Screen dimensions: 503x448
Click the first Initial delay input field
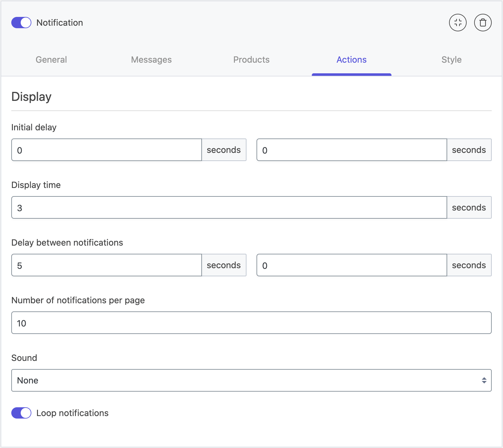coord(107,150)
